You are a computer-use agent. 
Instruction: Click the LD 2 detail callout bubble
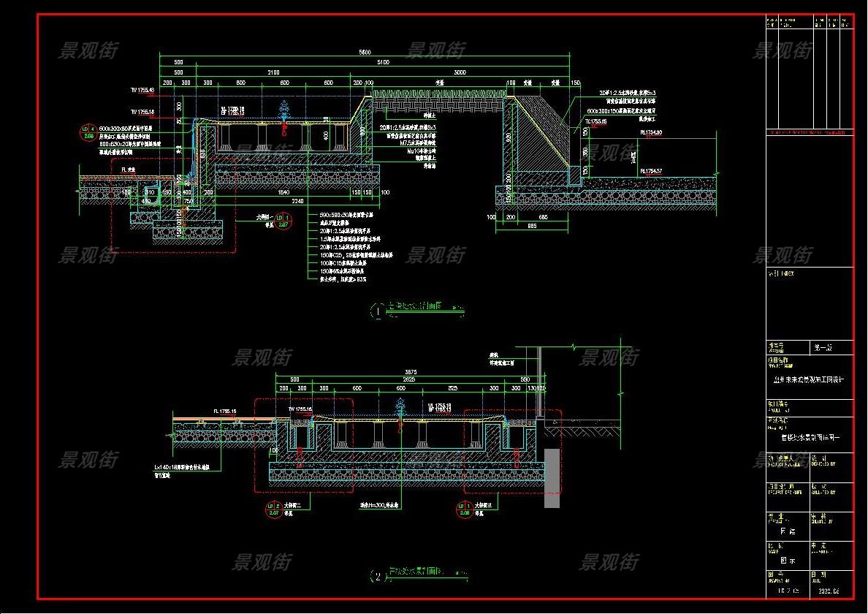[274, 509]
